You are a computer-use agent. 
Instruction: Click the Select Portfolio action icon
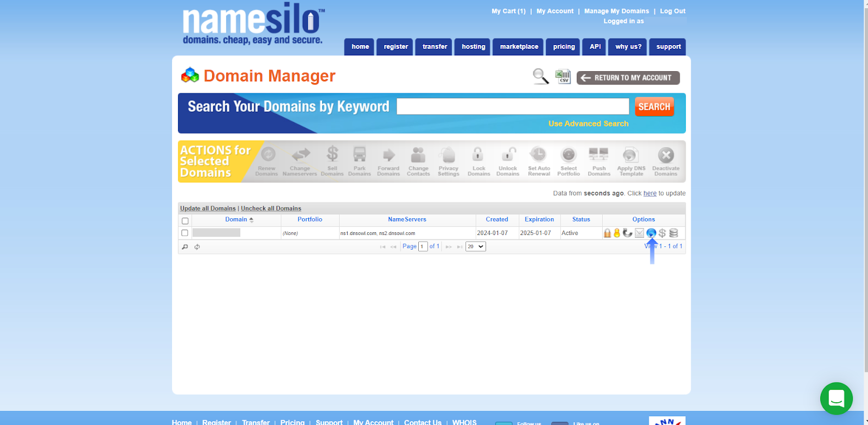(569, 155)
